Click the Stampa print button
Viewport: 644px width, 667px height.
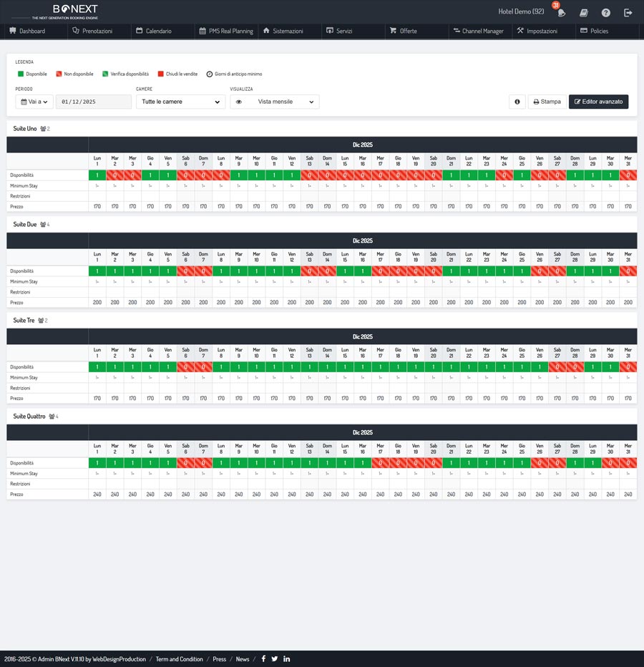[x=547, y=102]
